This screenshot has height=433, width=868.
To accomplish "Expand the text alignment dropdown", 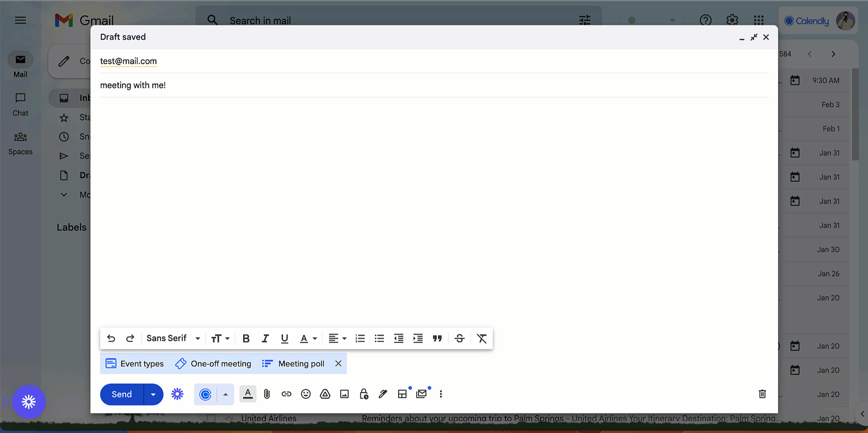I will pyautogui.click(x=337, y=338).
